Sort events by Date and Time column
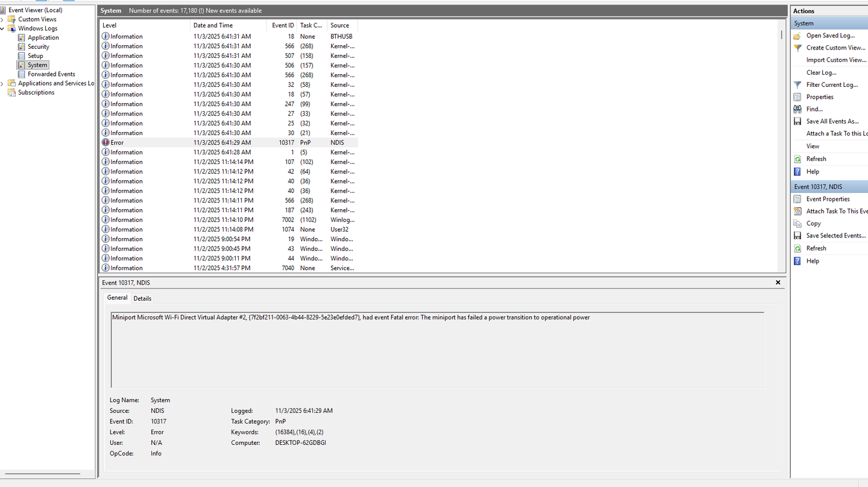Screen dimensions: 868x487 tap(228, 25)
